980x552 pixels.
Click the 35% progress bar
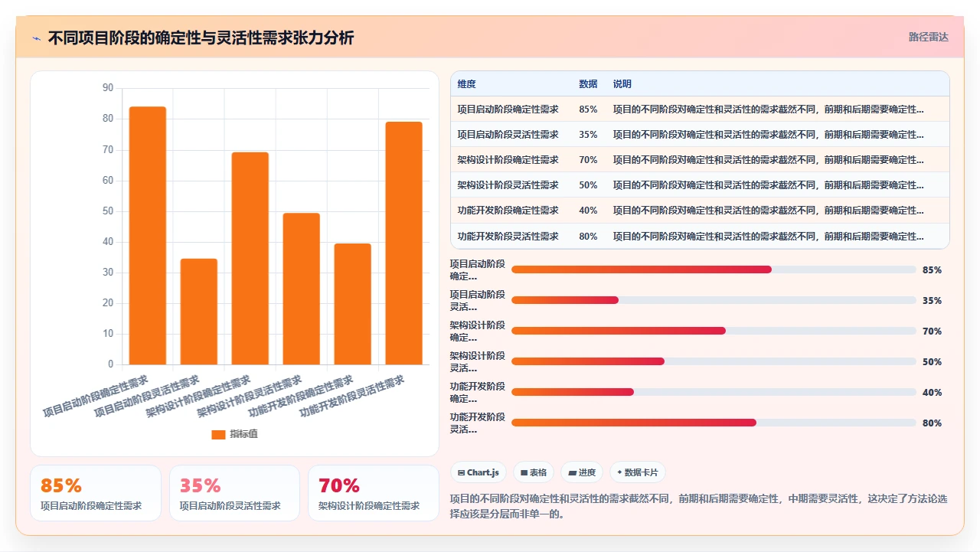[x=714, y=300]
